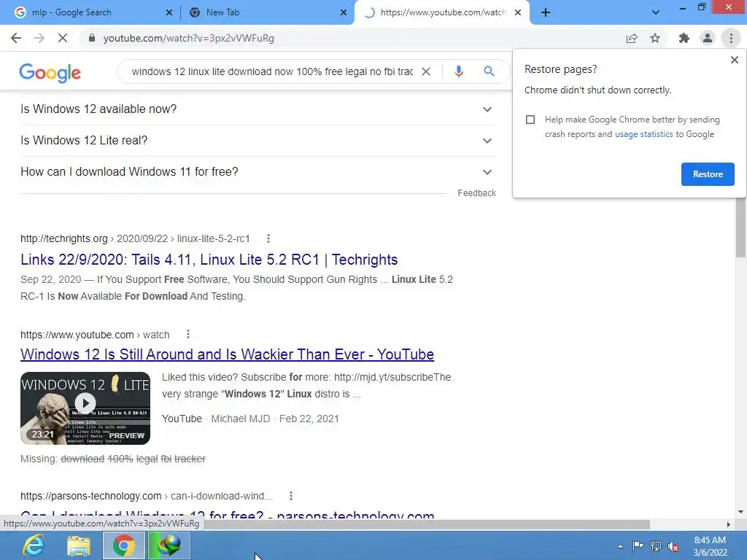The width and height of the screenshot is (747, 560).
Task: Click the forward navigation arrow
Action: (39, 38)
